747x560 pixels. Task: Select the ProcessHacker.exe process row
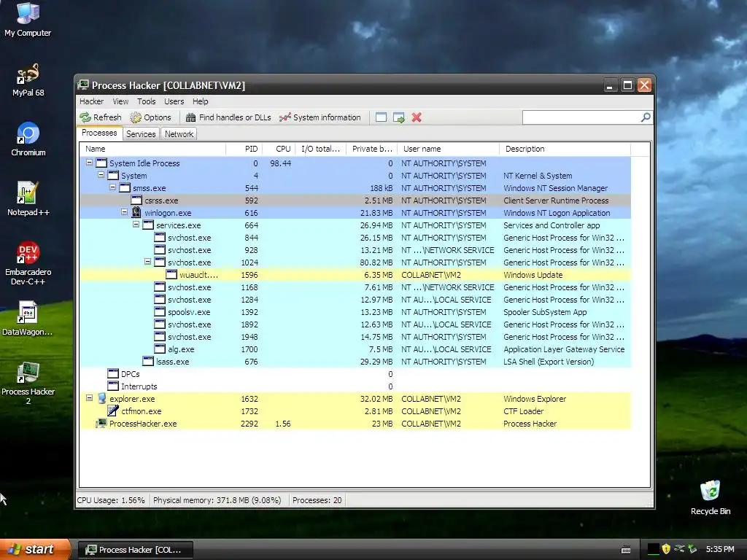click(355, 424)
